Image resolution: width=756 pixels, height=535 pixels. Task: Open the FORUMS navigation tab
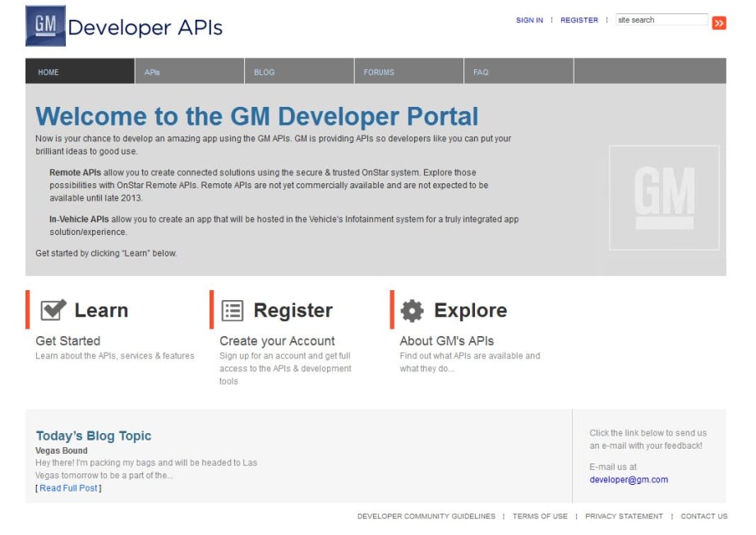(x=409, y=71)
